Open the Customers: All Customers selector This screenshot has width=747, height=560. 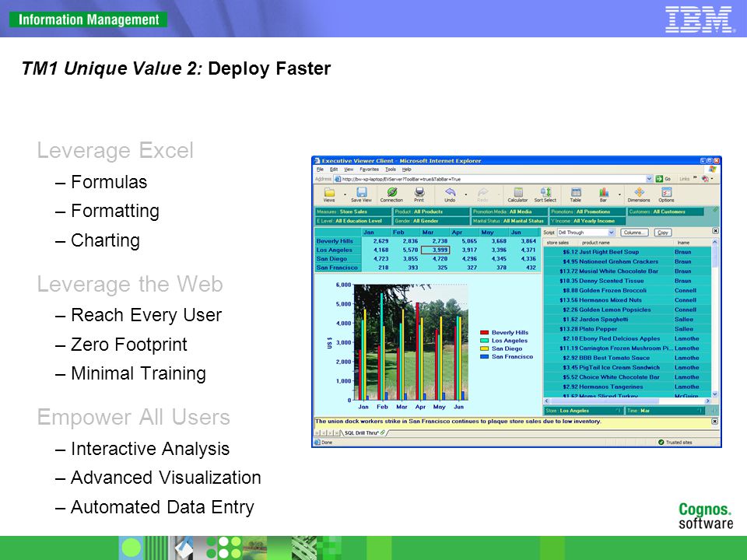pyautogui.click(x=665, y=212)
